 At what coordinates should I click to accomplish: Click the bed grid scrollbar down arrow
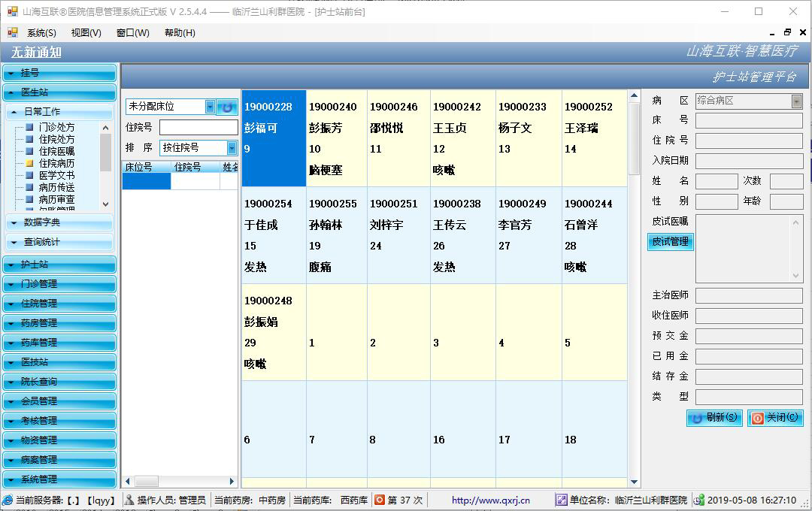click(634, 482)
